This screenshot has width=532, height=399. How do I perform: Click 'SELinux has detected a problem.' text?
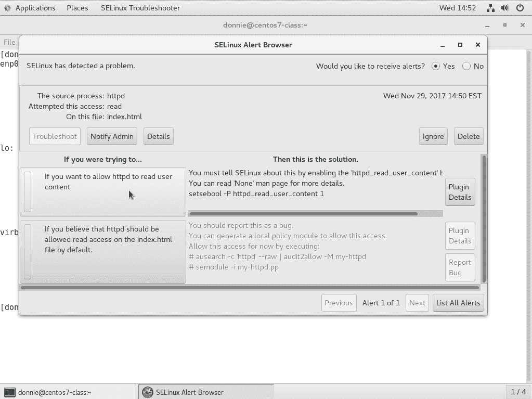coord(81,66)
